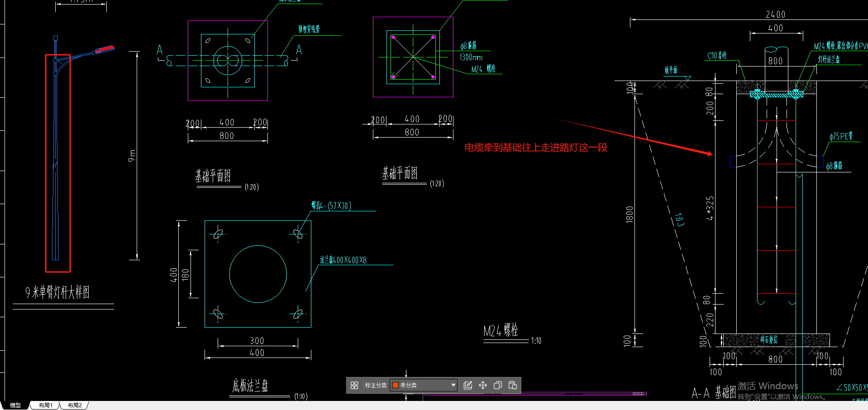868x410 pixels.
Task: Click the φ75PE管 label
Action: point(841,136)
